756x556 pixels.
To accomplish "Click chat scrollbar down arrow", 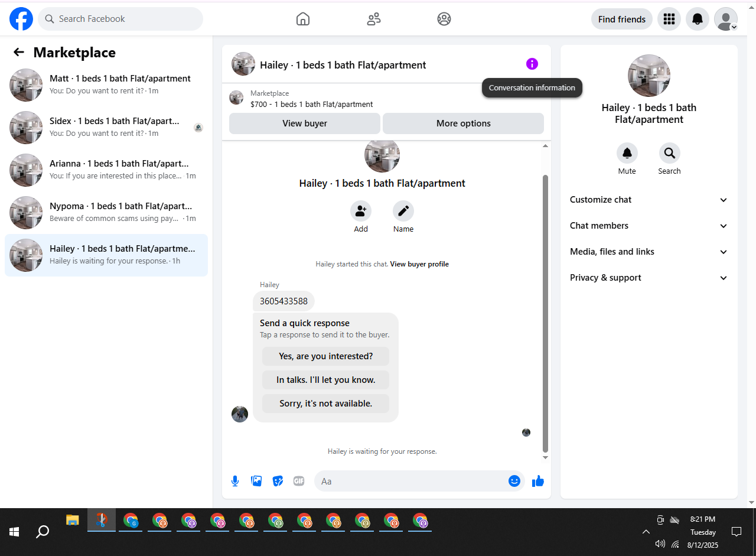I will coord(545,458).
